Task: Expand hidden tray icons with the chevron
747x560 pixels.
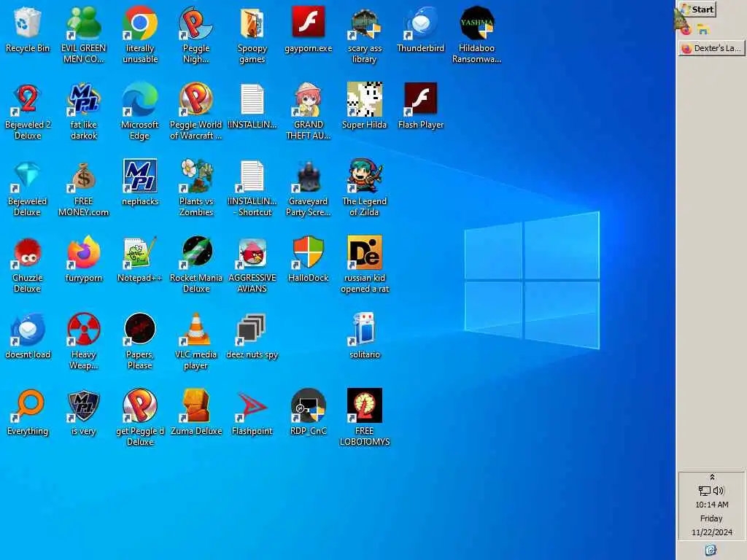Action: [x=712, y=477]
